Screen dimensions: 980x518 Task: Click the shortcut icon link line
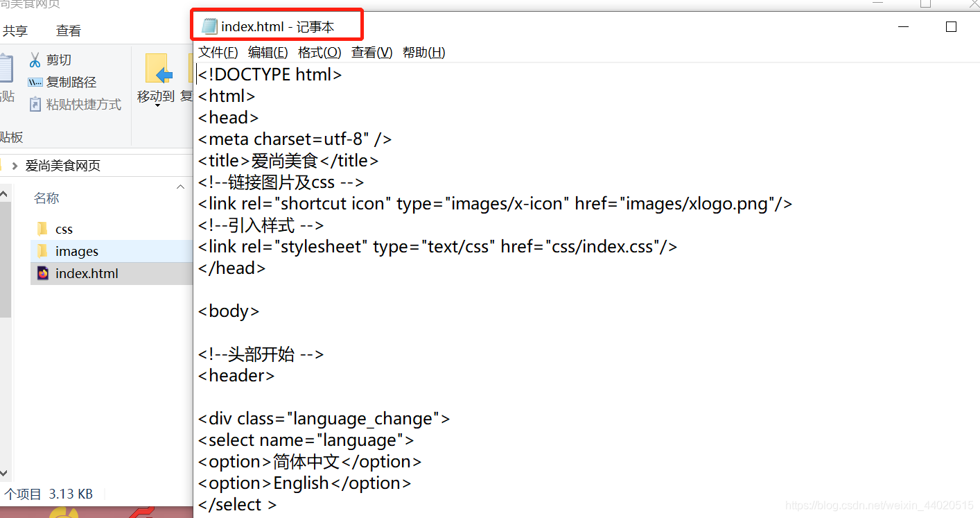click(x=495, y=204)
